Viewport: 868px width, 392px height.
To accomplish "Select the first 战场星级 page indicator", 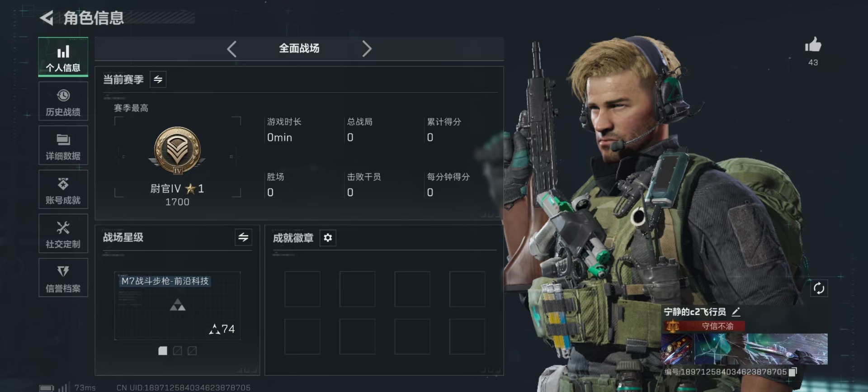I will click(163, 351).
